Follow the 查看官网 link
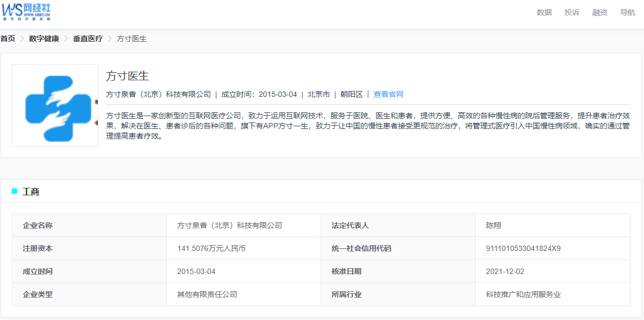This screenshot has height=320, width=644. pos(389,94)
